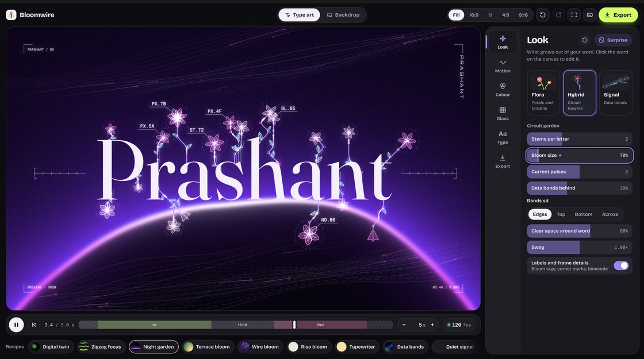
Task: Click the 5 s duration value
Action: coord(422,325)
